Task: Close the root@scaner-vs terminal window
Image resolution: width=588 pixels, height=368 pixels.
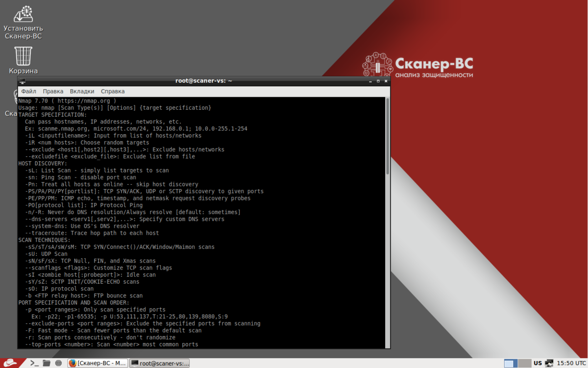Action: click(386, 81)
